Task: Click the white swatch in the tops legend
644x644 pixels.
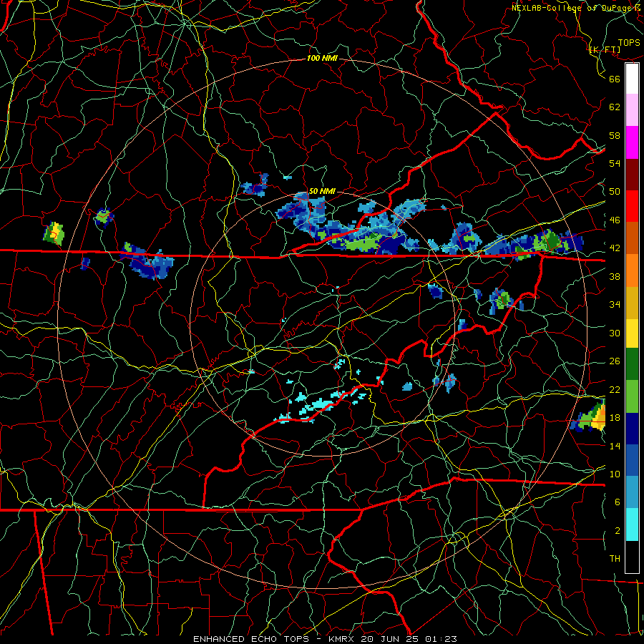Action: point(632,79)
